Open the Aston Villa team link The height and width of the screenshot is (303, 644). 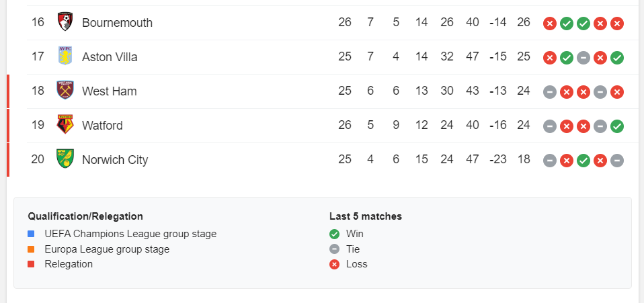click(x=110, y=57)
